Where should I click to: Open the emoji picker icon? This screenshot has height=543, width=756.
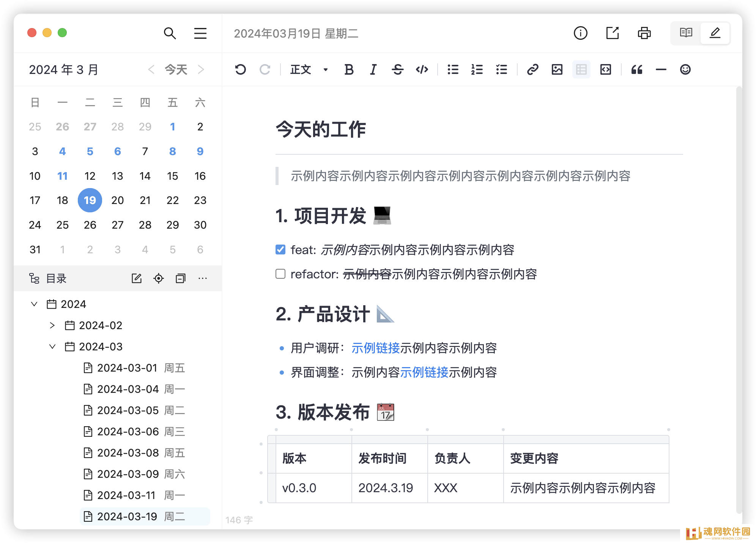tap(685, 69)
